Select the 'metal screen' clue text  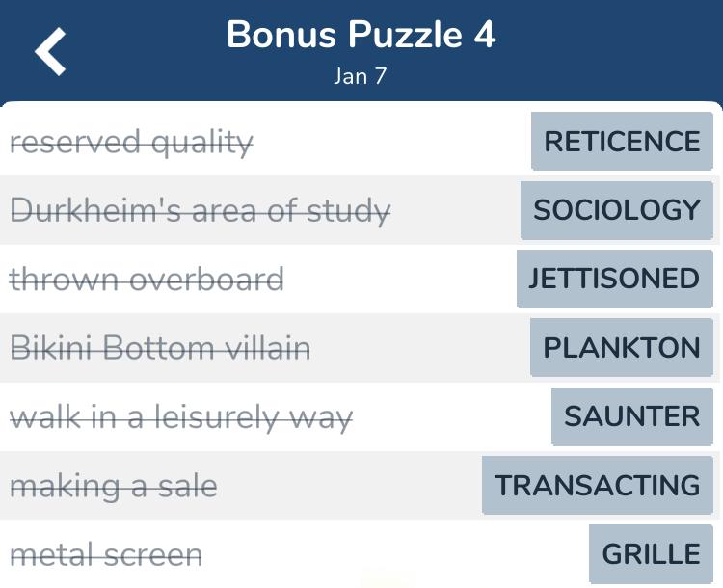pyautogui.click(x=106, y=555)
